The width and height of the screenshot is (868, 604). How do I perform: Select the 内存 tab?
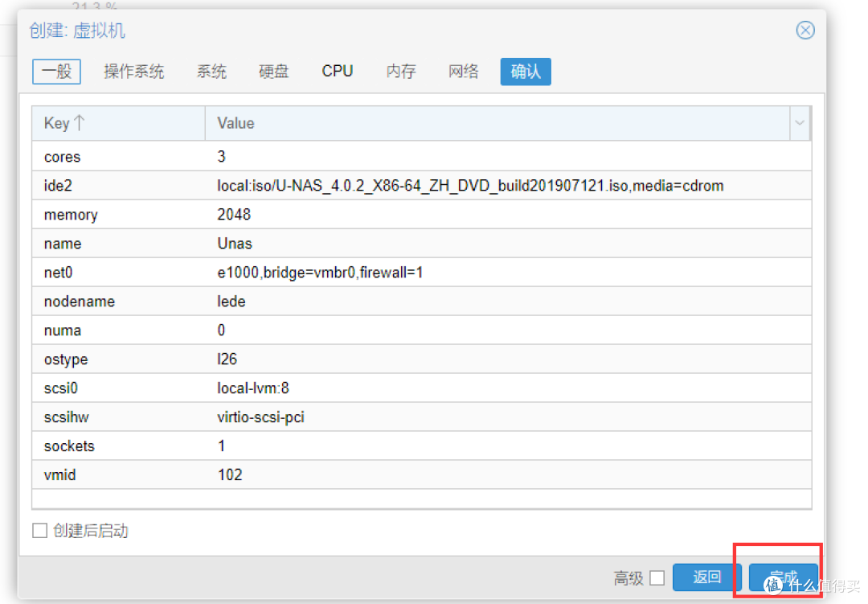(400, 72)
